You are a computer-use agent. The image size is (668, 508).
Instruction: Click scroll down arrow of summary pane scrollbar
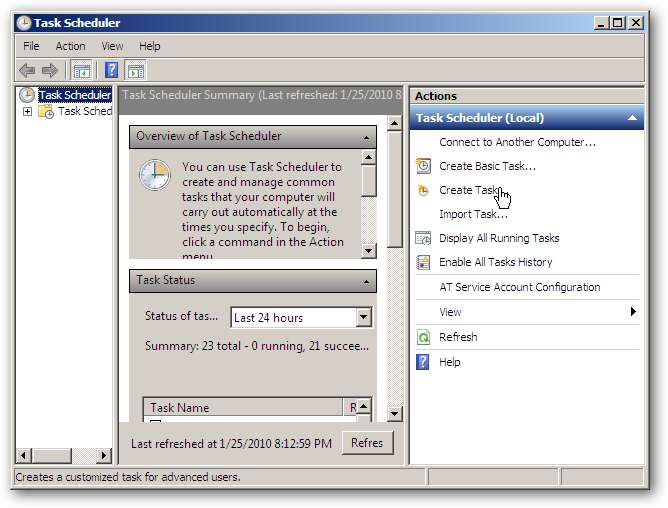394,413
